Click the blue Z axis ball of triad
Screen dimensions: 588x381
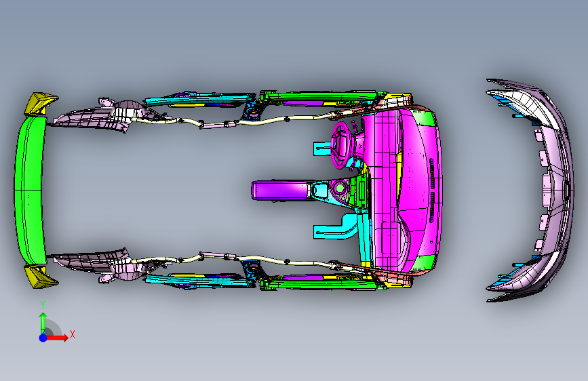tap(43, 338)
